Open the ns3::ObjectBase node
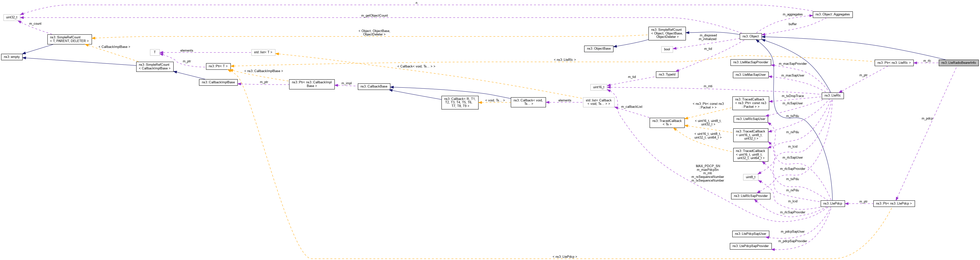This screenshot has width=980, height=260. [x=597, y=49]
